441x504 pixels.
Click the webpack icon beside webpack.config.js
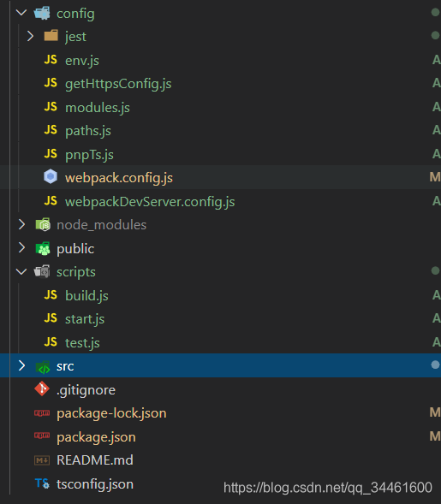click(51, 177)
